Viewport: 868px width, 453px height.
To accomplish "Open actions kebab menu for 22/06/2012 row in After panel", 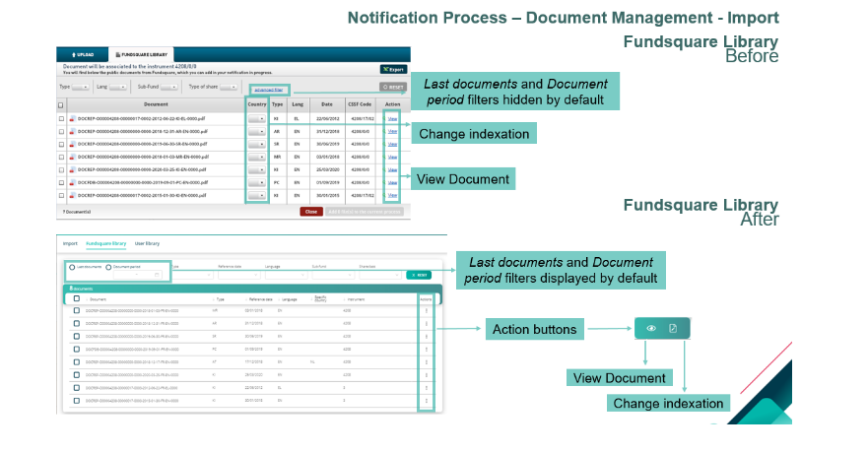I will [427, 388].
